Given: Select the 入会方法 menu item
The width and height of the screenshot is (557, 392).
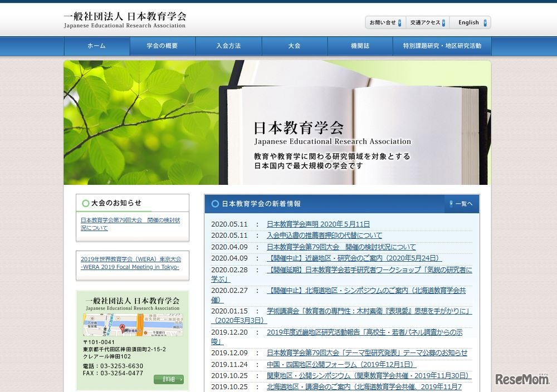Looking at the screenshot, I should [x=228, y=46].
